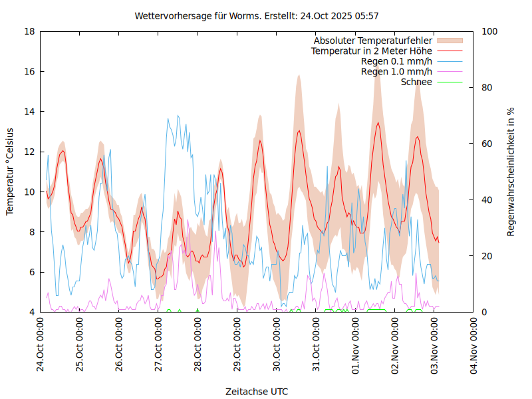Viewport: 532px width, 399px height.
Task: Click the Absoluter Temperaturfehler legend color swatch
Action: [x=449, y=40]
